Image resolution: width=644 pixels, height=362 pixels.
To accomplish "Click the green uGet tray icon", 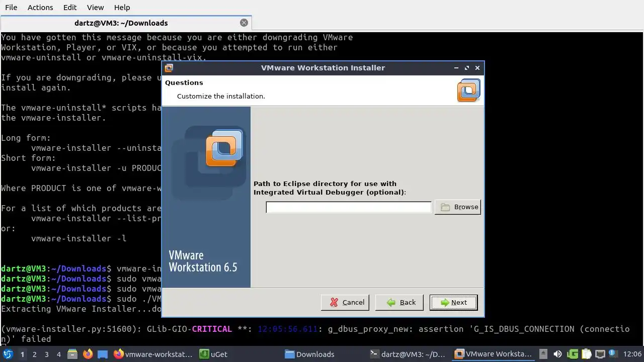I will (x=573, y=354).
